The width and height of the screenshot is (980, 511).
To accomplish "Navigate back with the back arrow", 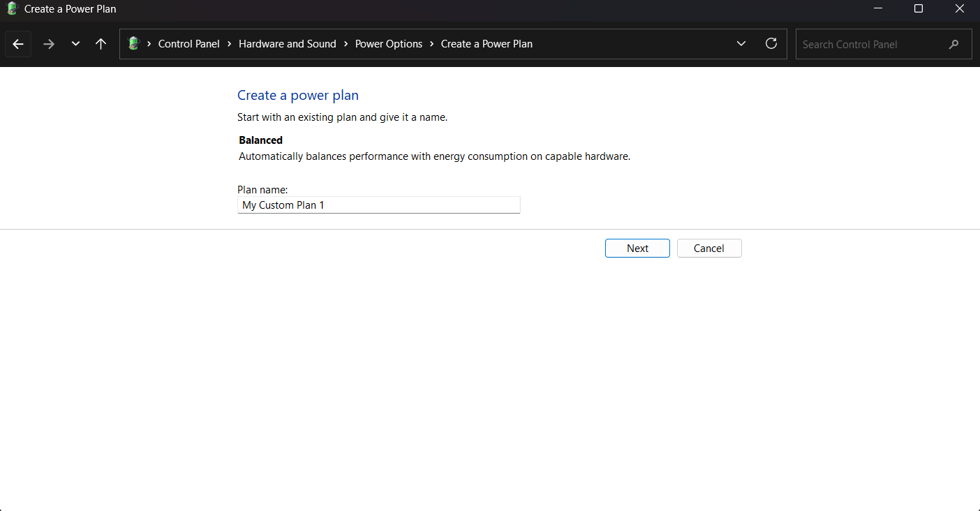I will (17, 43).
